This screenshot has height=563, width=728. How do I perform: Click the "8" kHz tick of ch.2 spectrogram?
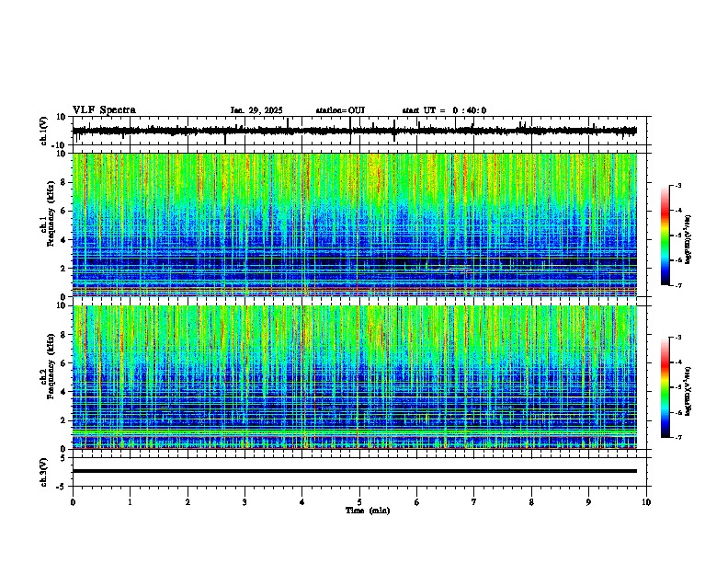point(63,335)
